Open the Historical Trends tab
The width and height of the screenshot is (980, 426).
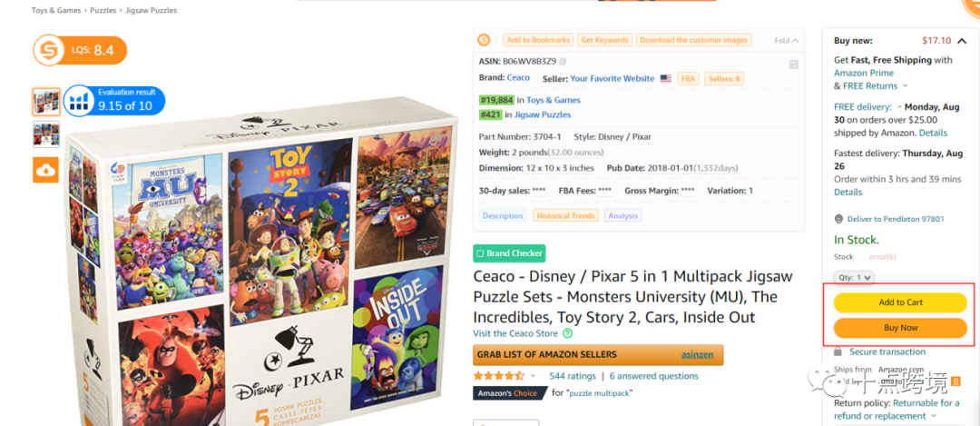point(565,216)
